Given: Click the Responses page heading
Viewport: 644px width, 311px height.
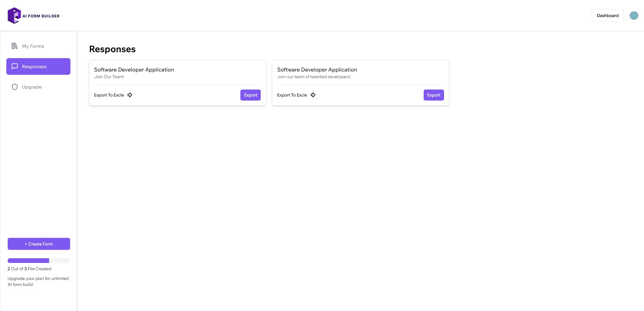Looking at the screenshot, I should click(112, 49).
